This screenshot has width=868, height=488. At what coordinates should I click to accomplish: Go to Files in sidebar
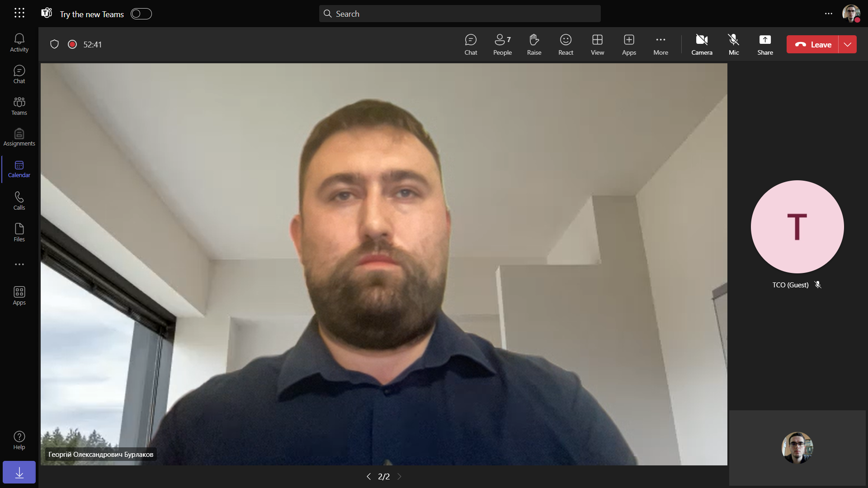[x=19, y=233]
